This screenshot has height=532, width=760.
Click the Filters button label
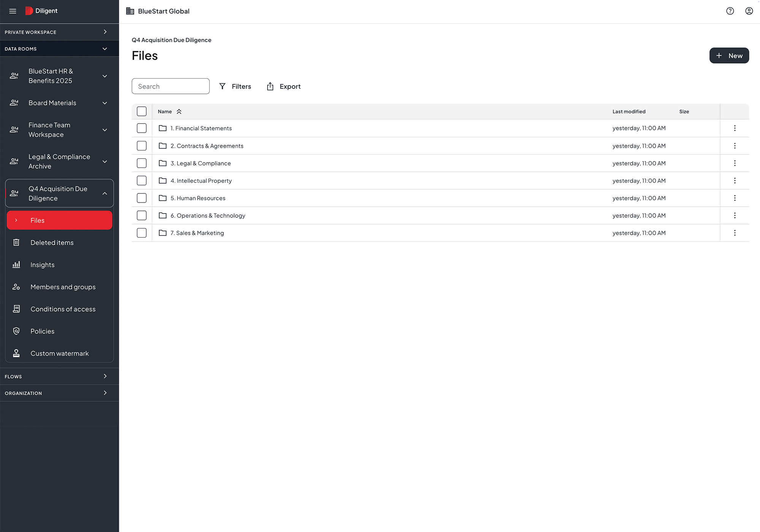click(x=241, y=86)
